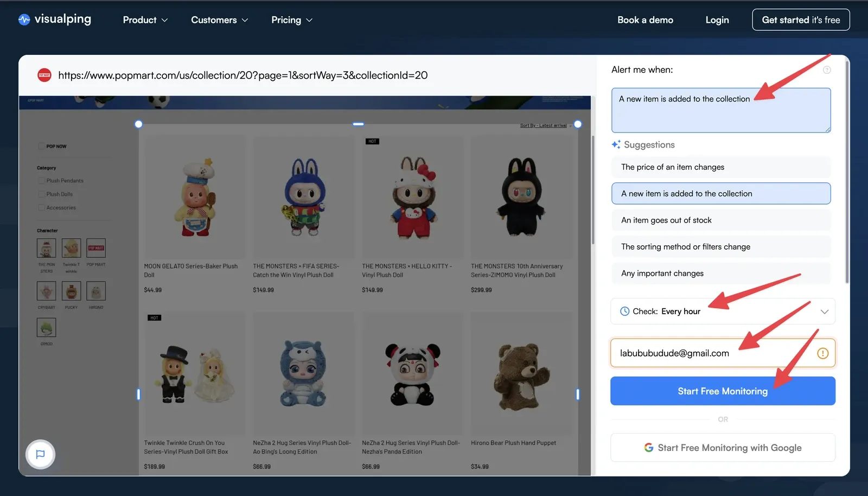Open the Pricing dropdown
Viewport: 868px width, 496px height.
click(292, 20)
